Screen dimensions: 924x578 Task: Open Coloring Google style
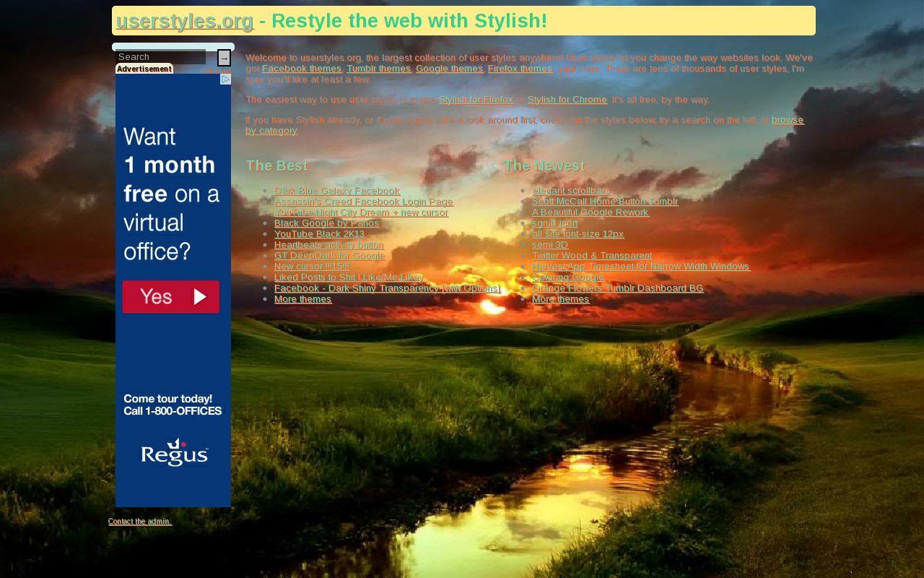(568, 277)
